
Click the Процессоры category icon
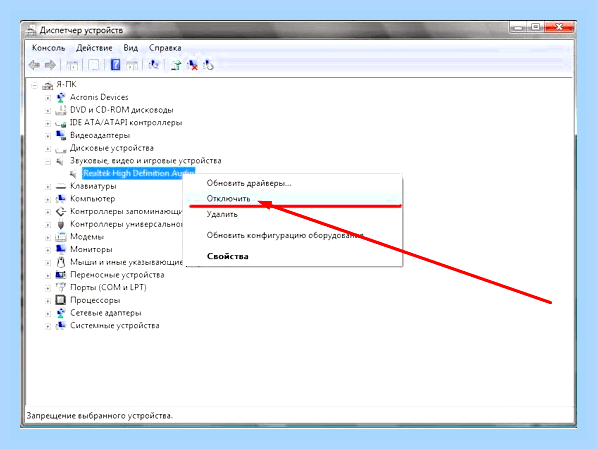[61, 300]
